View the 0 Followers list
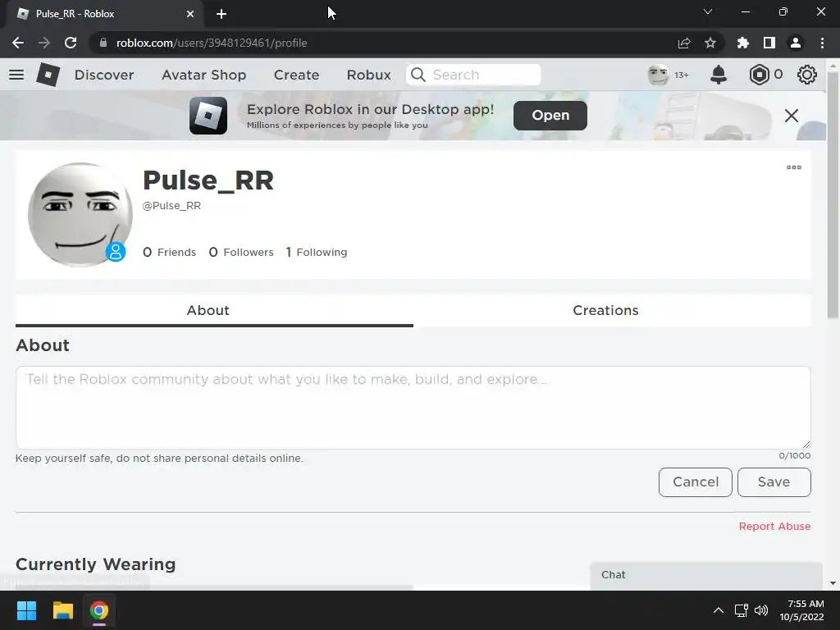The image size is (840, 630). 241,252
